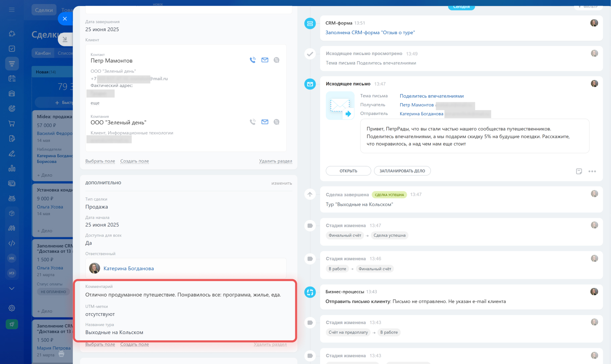611x364 pixels.
Task: Switch to Канбан view tab
Action: tap(43, 53)
